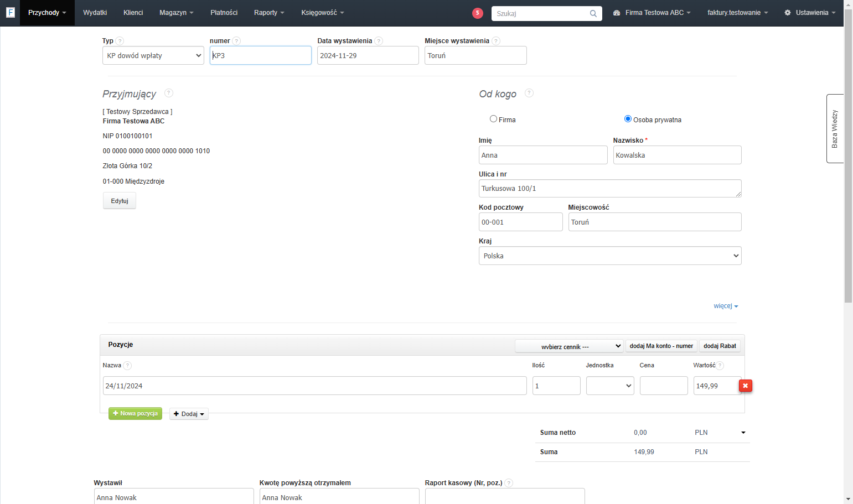Delete the position row with red X

[746, 386]
